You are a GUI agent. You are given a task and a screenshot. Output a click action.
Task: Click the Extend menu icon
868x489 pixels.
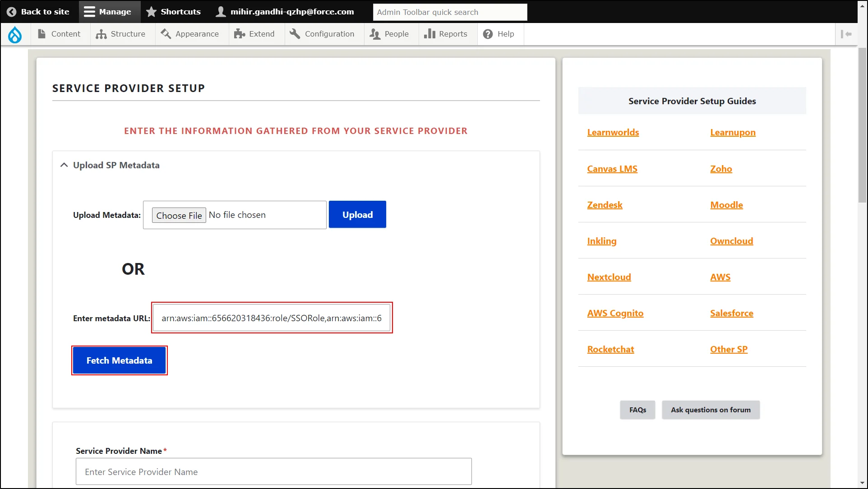point(239,33)
